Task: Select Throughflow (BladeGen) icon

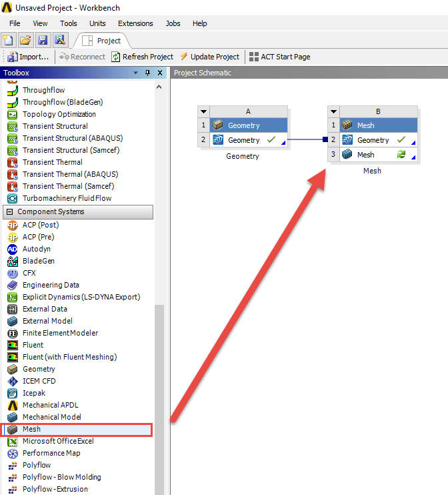Action: point(12,102)
